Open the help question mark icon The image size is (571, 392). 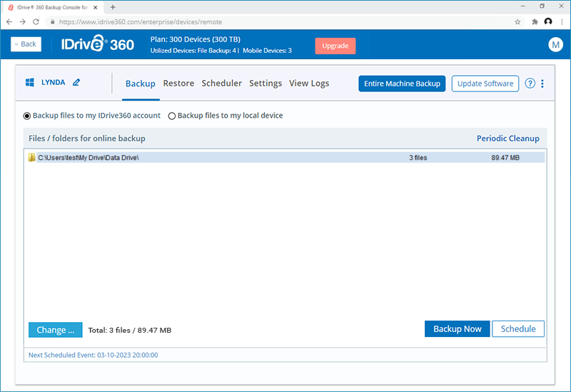coord(530,84)
